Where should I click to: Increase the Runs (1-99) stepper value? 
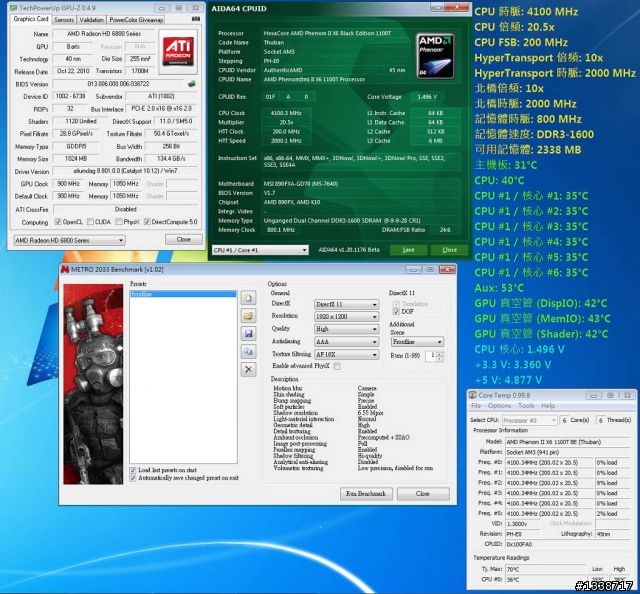coord(439,354)
